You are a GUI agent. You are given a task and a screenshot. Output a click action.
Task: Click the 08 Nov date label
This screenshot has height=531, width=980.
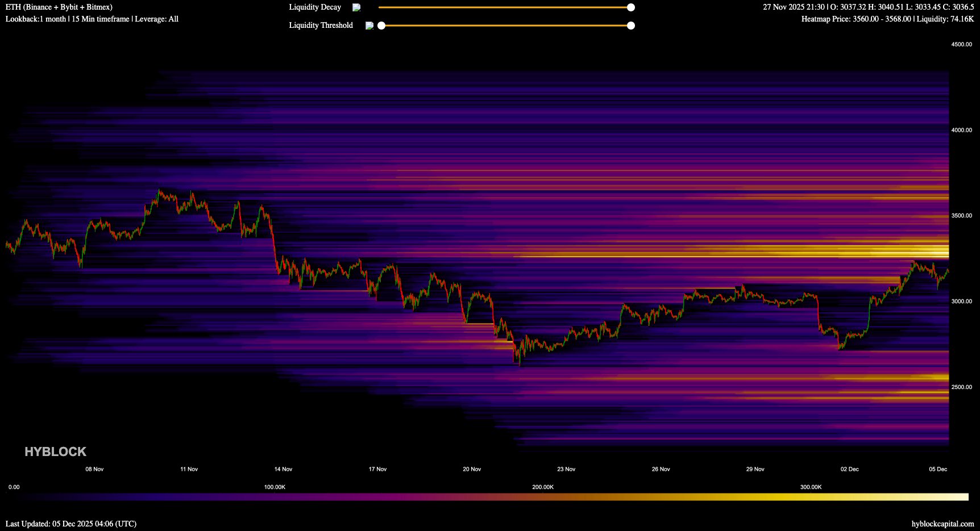(94, 469)
